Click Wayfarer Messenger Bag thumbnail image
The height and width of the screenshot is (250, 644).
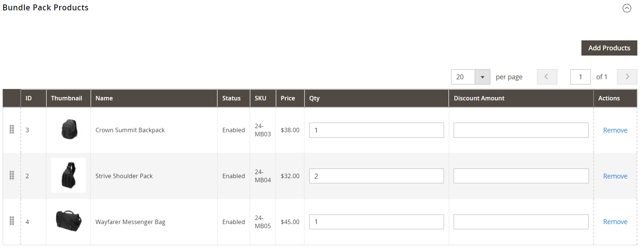point(69,221)
